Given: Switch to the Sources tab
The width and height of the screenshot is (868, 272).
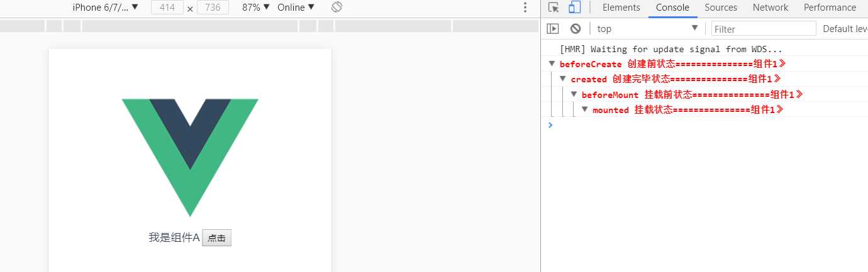Looking at the screenshot, I should pyautogui.click(x=721, y=8).
